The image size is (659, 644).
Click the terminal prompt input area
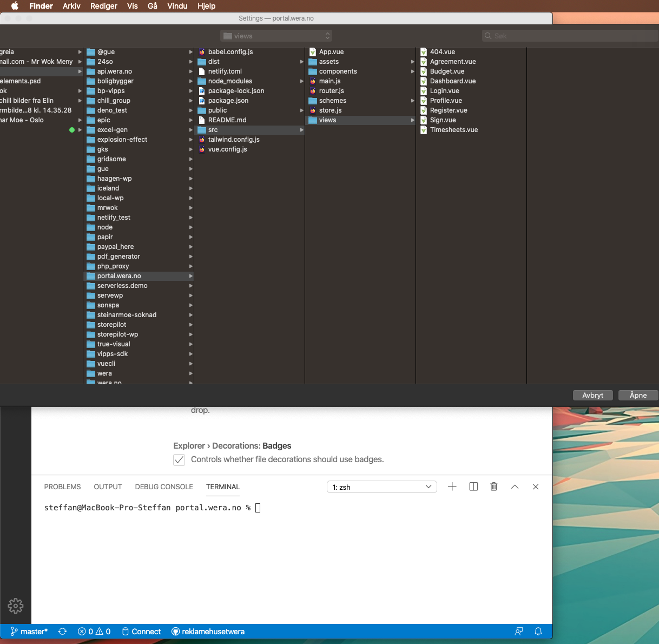pyautogui.click(x=258, y=508)
